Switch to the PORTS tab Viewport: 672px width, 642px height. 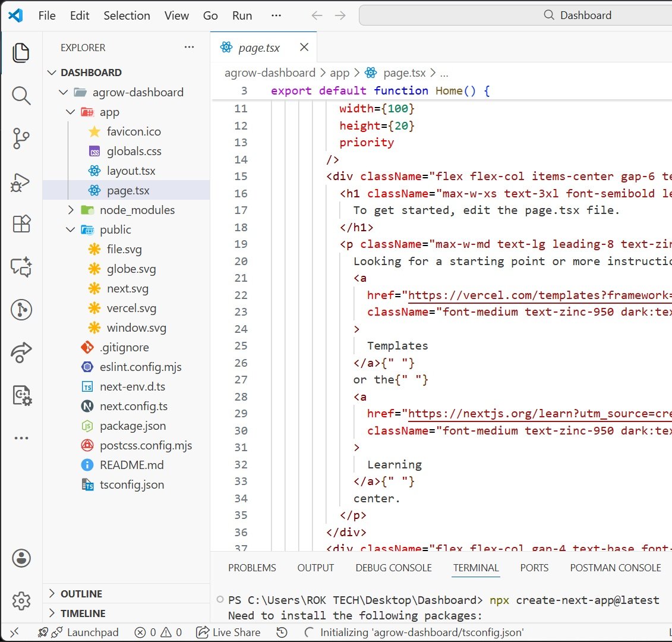point(534,568)
